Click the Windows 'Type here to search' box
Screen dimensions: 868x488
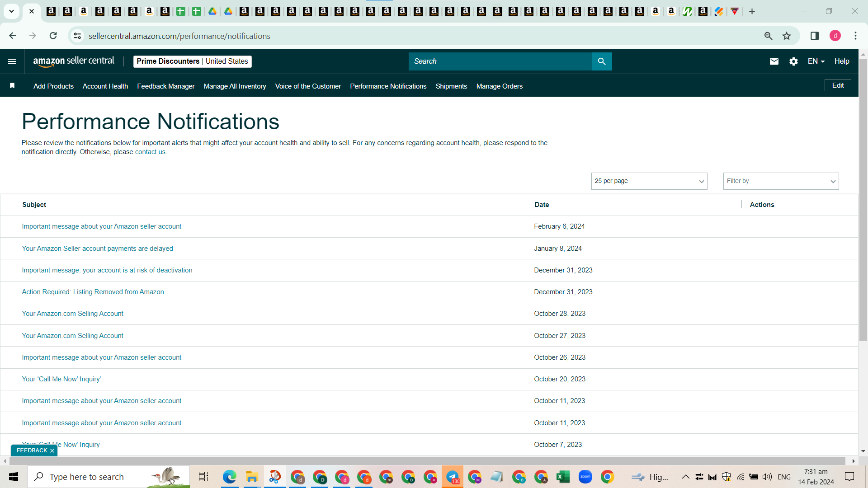[108, 477]
